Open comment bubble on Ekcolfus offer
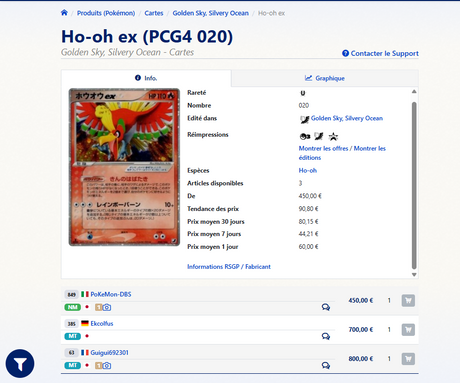This screenshot has height=383, width=460. click(x=326, y=336)
